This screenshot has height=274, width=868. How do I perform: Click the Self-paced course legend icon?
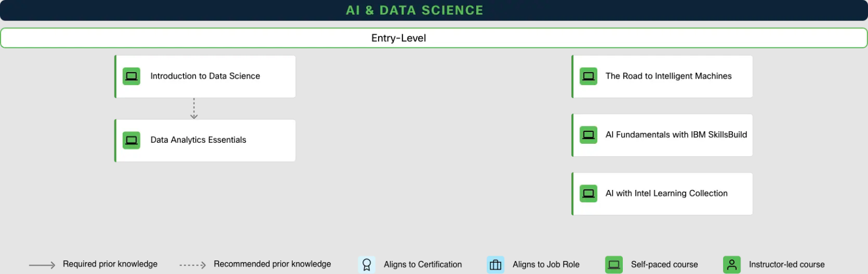pyautogui.click(x=614, y=265)
